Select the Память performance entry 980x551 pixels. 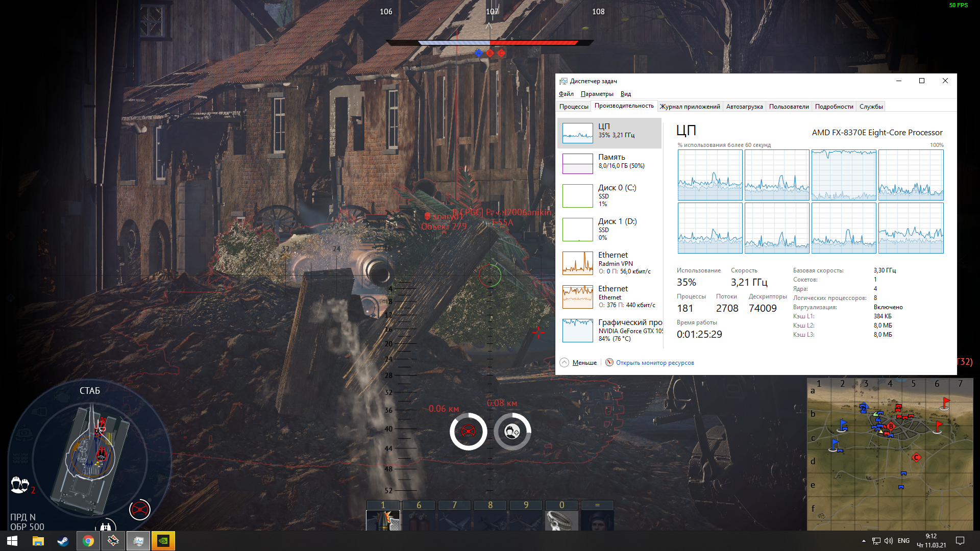coord(609,164)
